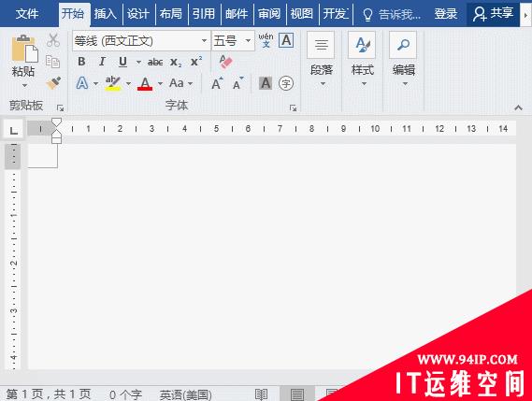The width and height of the screenshot is (532, 401).
Task: Click the 告诉我 search field
Action: tap(392, 15)
